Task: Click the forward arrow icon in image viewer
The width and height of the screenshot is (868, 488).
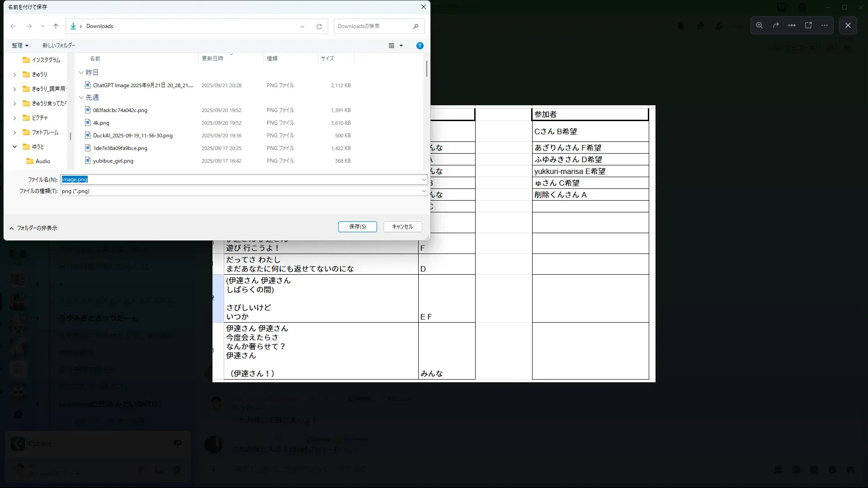Action: click(776, 25)
